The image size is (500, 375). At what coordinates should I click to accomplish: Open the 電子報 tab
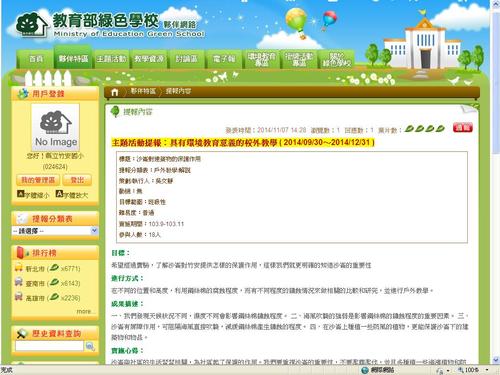coord(224,59)
